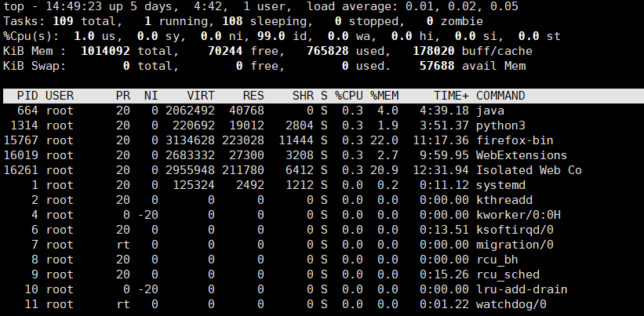Click the 20.9 memory percentage value
The image size is (644, 316).
pyautogui.click(x=384, y=170)
